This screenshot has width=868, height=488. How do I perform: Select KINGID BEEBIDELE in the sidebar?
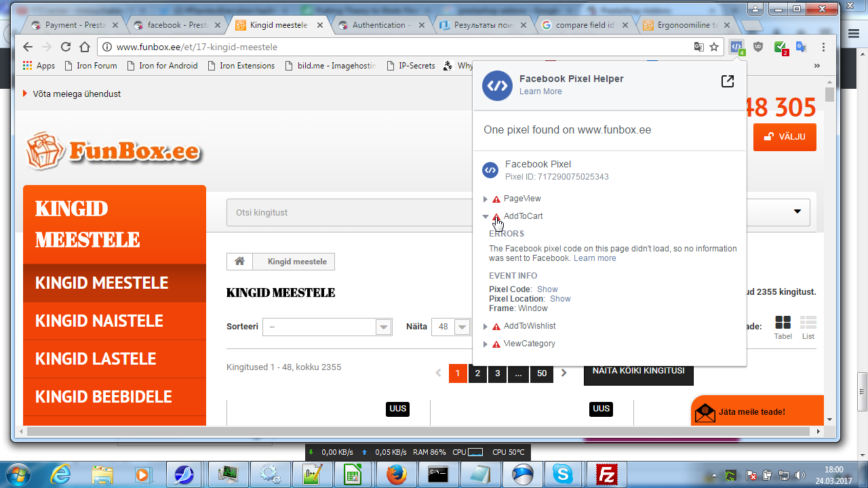115,396
